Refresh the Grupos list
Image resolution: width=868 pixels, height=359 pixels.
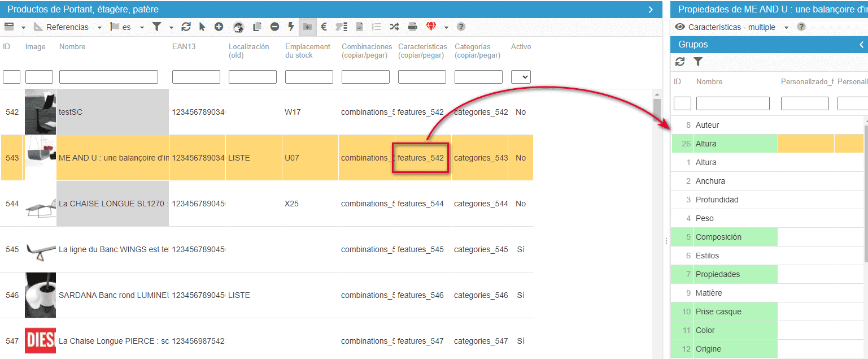point(680,62)
